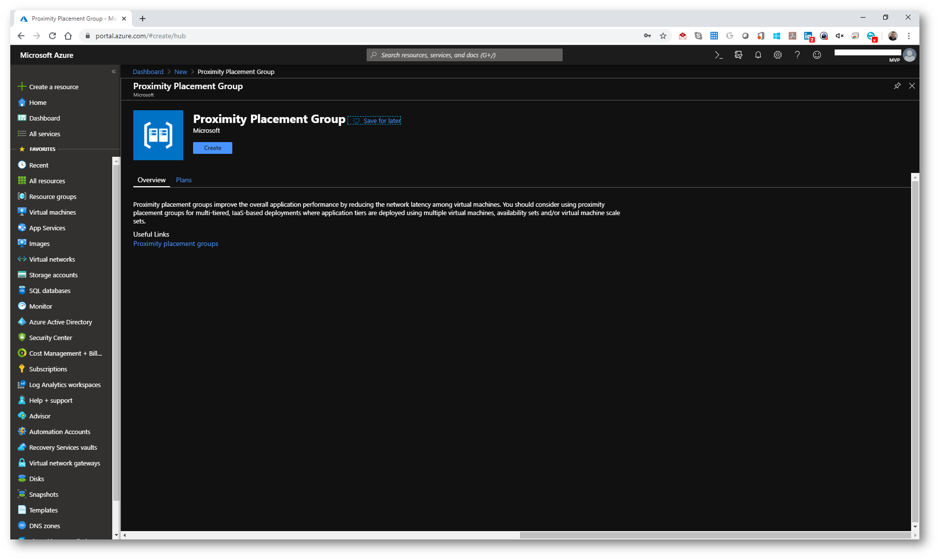
Task: Open Azure Active Directory
Action: [60, 322]
